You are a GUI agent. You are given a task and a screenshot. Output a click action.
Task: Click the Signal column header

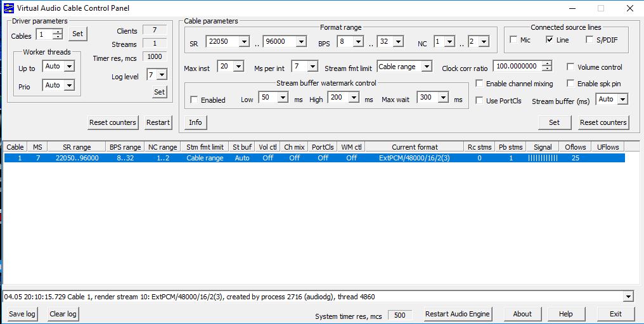(543, 147)
